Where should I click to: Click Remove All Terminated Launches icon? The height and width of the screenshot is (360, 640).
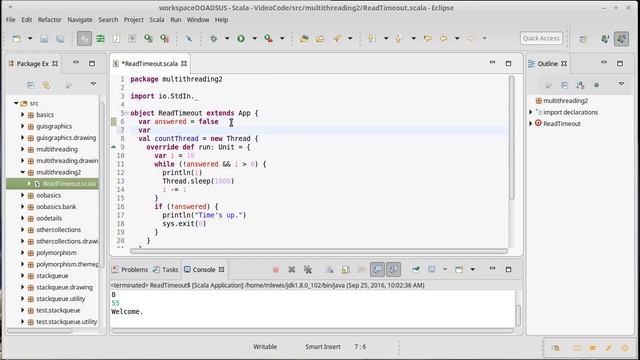tap(308, 269)
